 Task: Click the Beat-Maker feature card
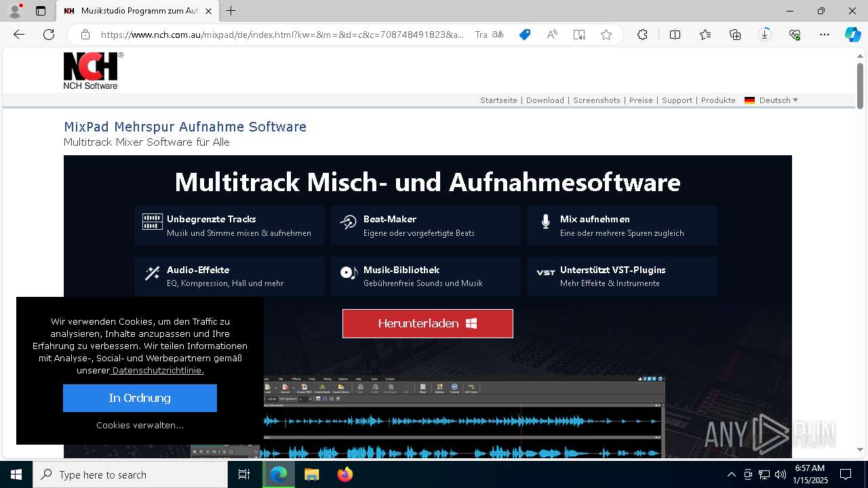tap(426, 226)
